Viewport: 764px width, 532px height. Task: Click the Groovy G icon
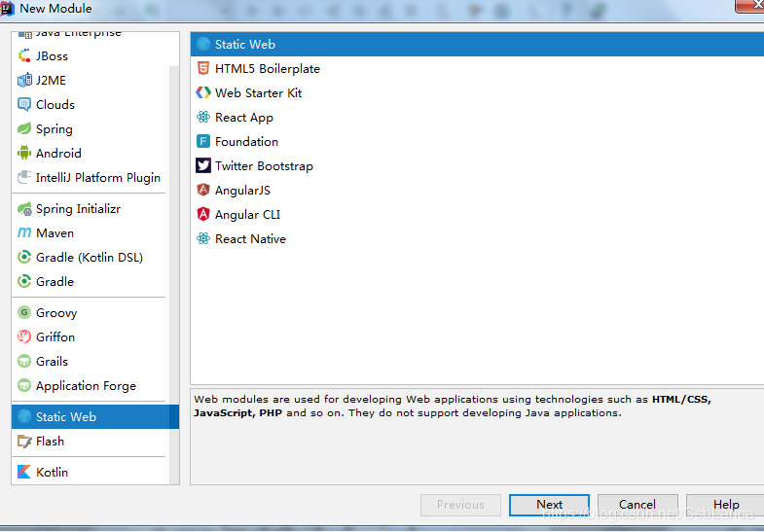(x=24, y=312)
